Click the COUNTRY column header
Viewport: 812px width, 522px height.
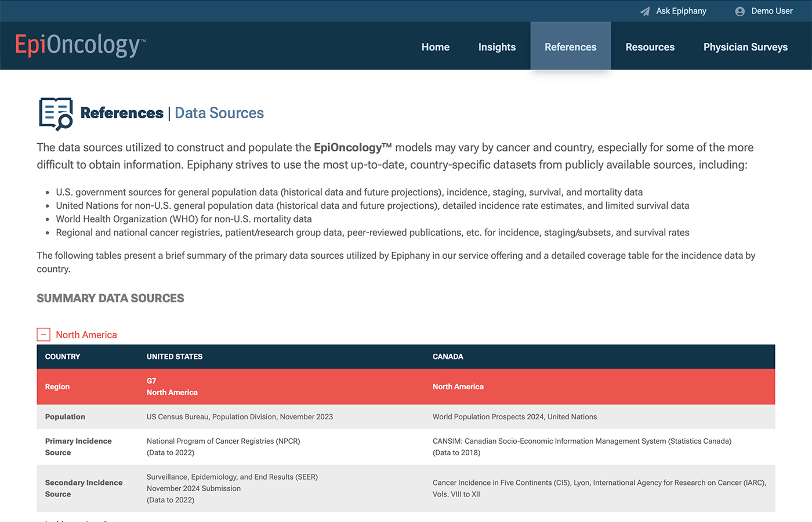click(63, 357)
